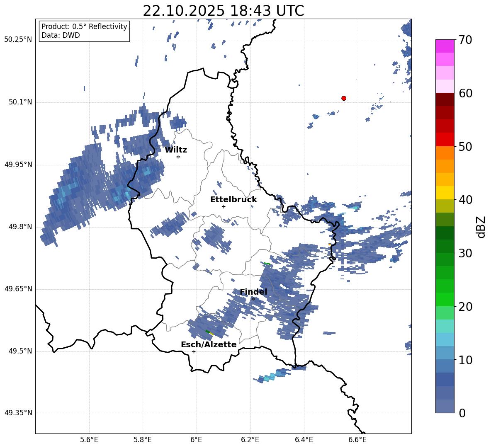Click the dBZ colorbar axis label
Image resolution: width=491 pixels, height=448 pixels.
point(480,227)
